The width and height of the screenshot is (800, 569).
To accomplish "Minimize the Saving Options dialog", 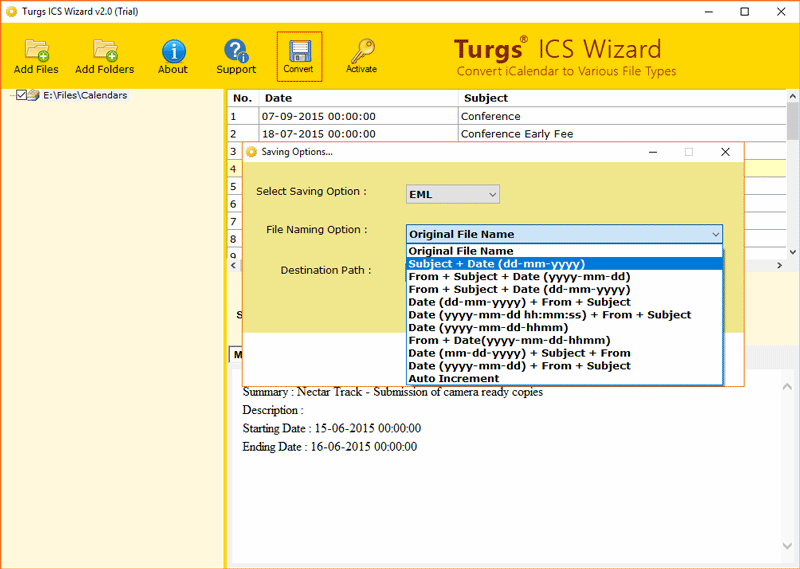I will pos(653,152).
